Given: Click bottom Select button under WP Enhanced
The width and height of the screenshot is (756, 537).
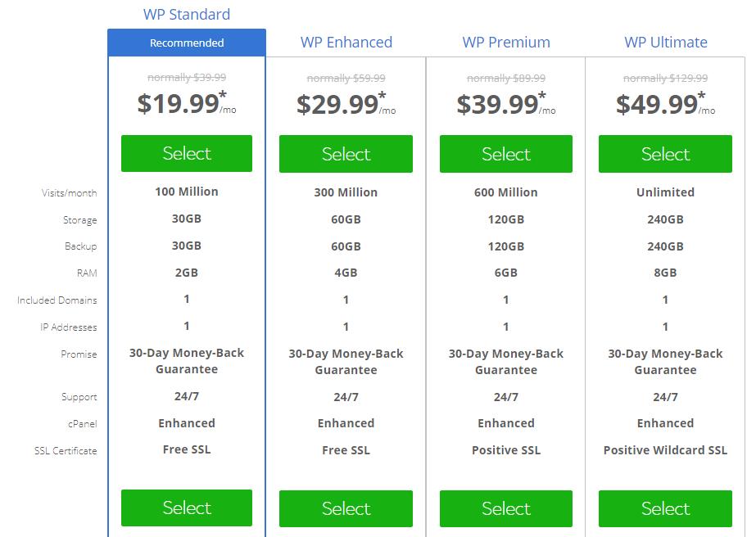Looking at the screenshot, I should 346,508.
